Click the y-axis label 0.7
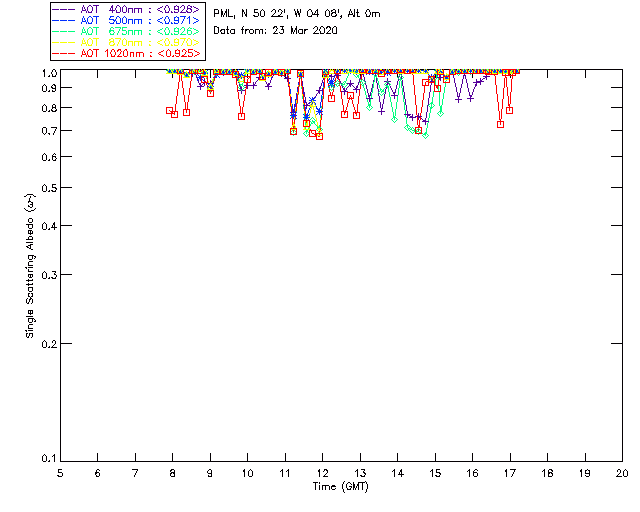Screen dimensions: 640x512 (49, 131)
